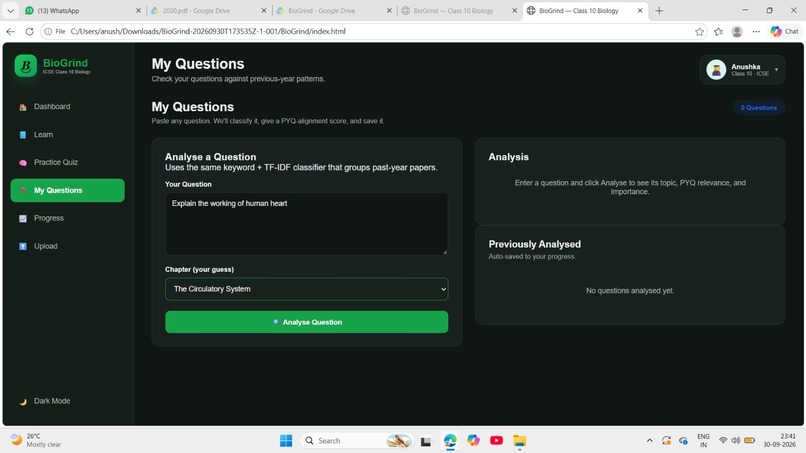Open the Copilot Chat button
This screenshot has width=806, height=453.
tap(784, 31)
